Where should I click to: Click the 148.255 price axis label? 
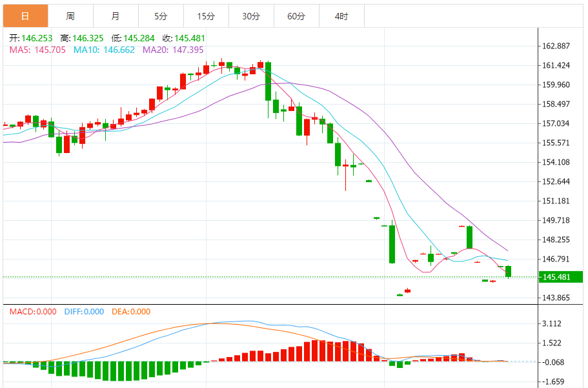pyautogui.click(x=556, y=240)
